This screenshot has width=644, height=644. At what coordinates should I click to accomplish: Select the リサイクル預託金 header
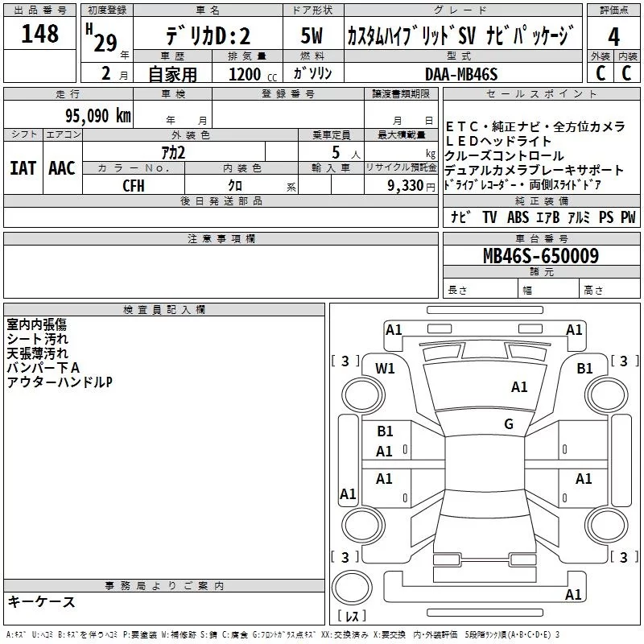point(401,167)
